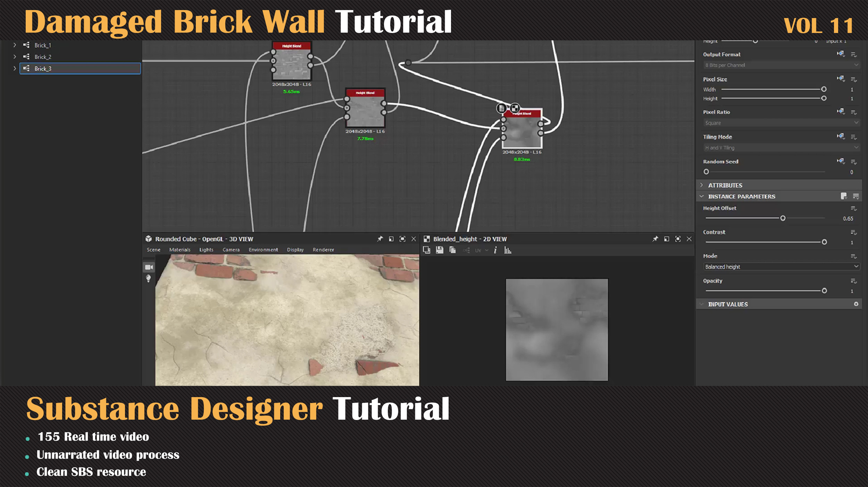Toggle Pixel Ratio inheritance method icon
The width and height of the screenshot is (868, 487).
(x=840, y=111)
